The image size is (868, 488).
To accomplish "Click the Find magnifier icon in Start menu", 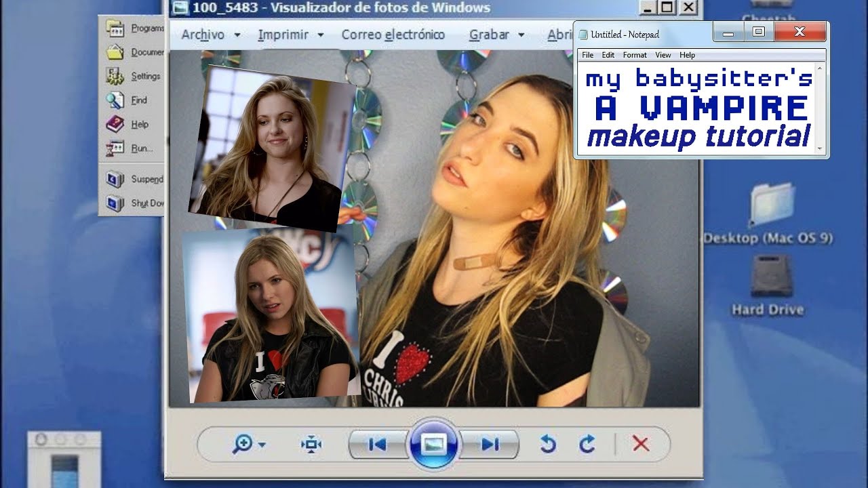I will tap(115, 100).
